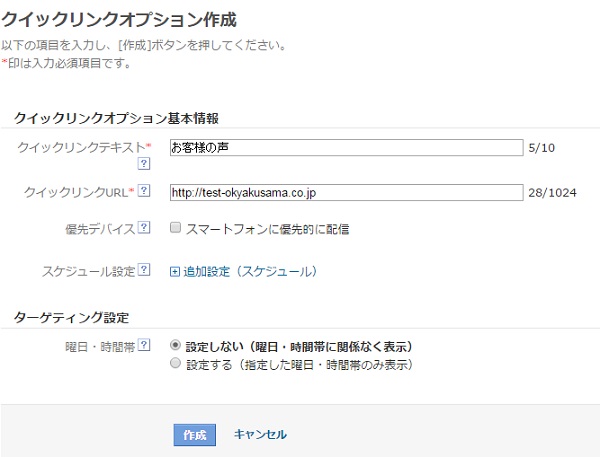
Task: Open help icon next to スケジュール設定
Action: (143, 270)
